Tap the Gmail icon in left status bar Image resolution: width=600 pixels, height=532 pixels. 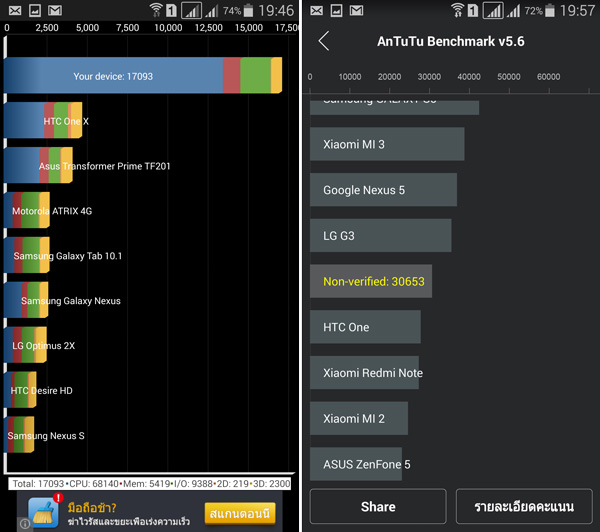tap(55, 10)
